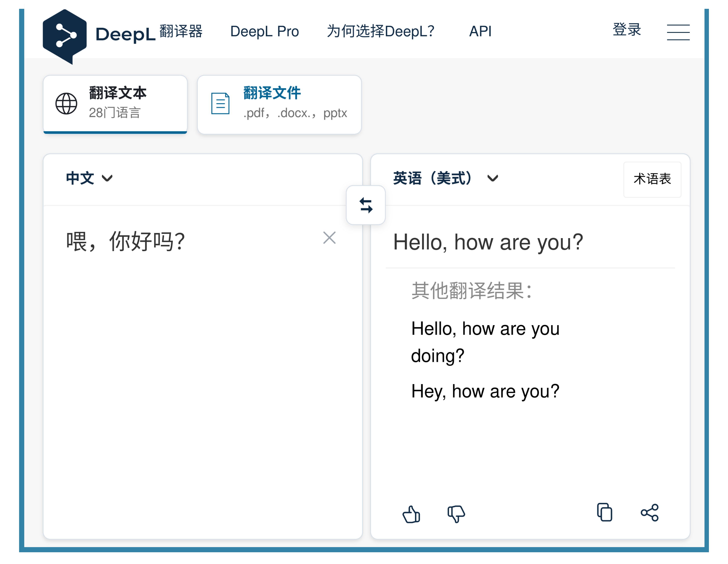Image resolution: width=728 pixels, height=564 pixels.
Task: Open the 英语（美式）target language dropdown
Action: [446, 178]
